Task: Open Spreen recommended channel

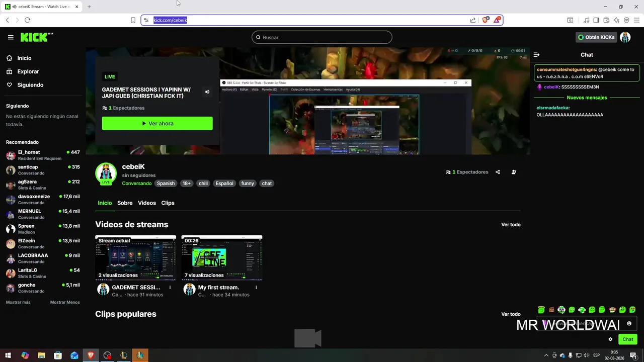Action: tap(43, 229)
